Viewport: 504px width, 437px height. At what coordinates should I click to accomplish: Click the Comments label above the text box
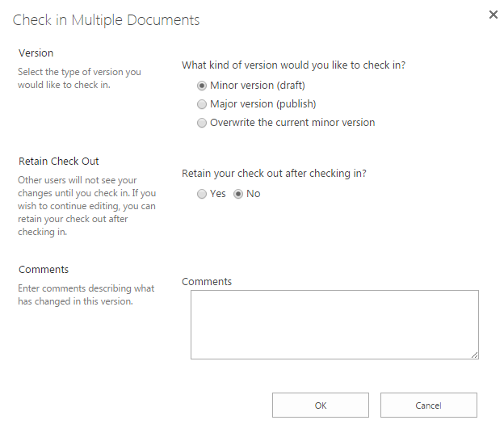coord(207,282)
